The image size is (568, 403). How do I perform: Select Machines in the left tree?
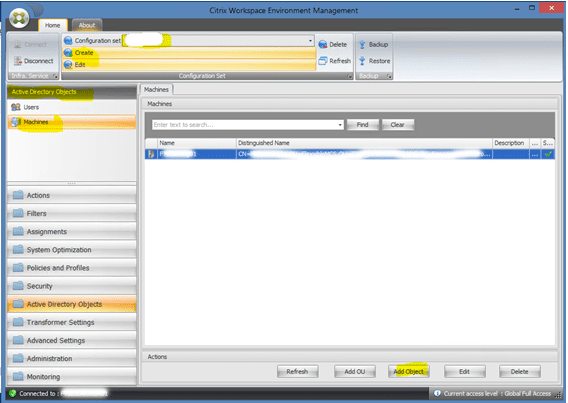click(x=72, y=122)
